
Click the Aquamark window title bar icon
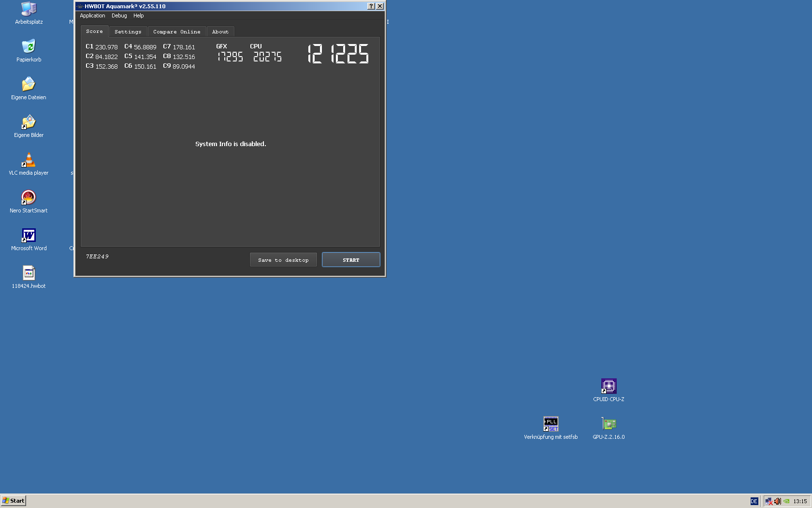tap(80, 6)
